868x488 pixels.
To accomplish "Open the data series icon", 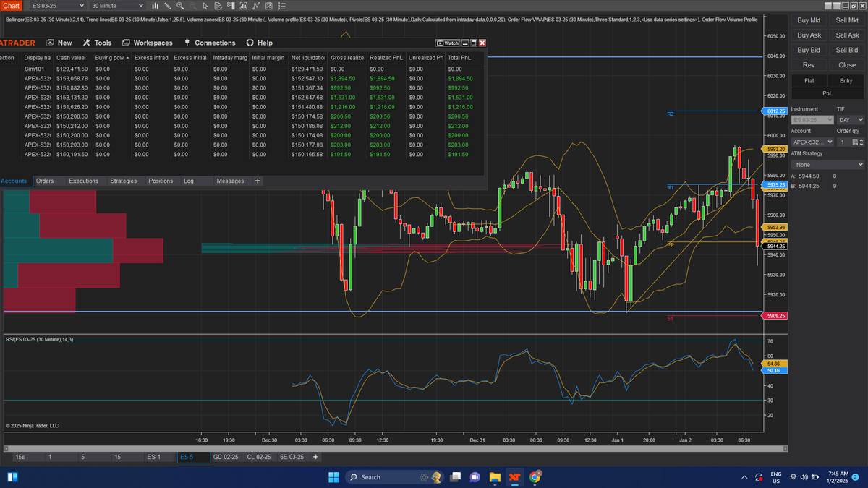I will [x=243, y=6].
